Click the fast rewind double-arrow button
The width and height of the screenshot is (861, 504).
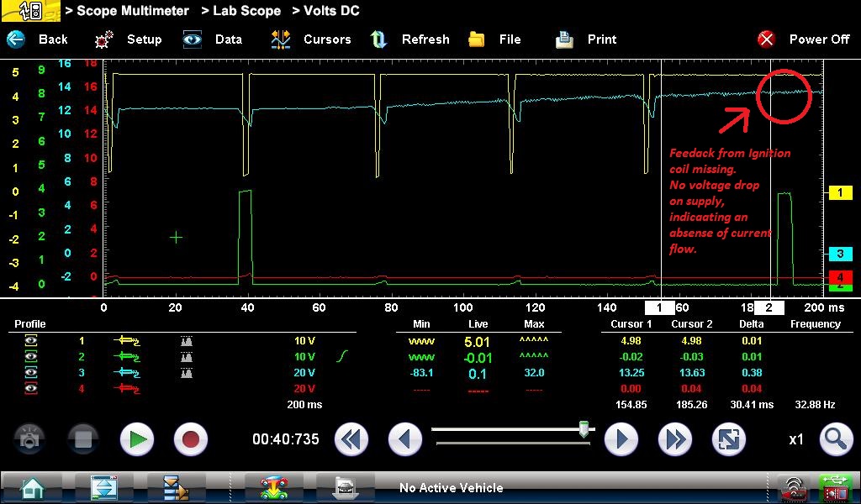pos(351,439)
